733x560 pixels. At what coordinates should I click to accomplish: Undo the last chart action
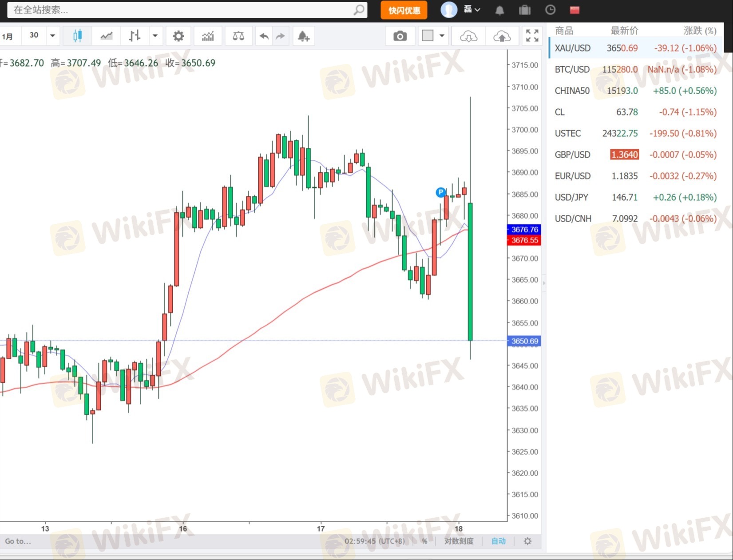(264, 36)
